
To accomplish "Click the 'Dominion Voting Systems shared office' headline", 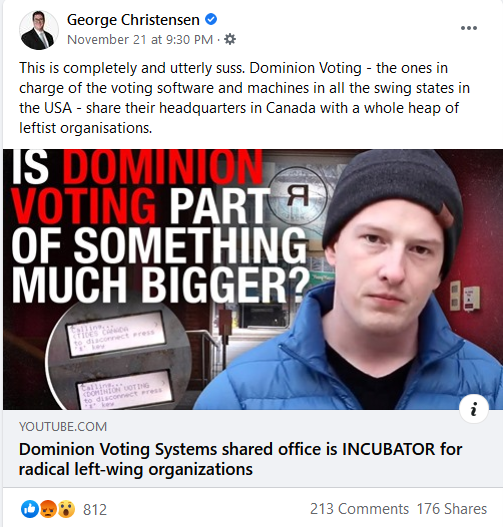I will (x=241, y=459).
